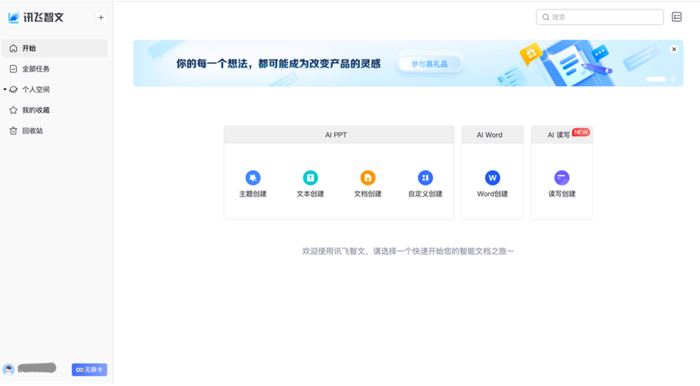Click the trash icon beside 回收站
Viewport: 700px width, 386px height.
coord(13,131)
